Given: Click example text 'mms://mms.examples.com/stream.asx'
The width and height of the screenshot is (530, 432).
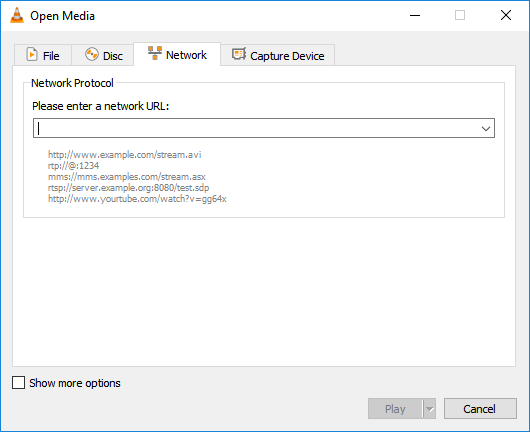Looking at the screenshot, I should (x=126, y=177).
